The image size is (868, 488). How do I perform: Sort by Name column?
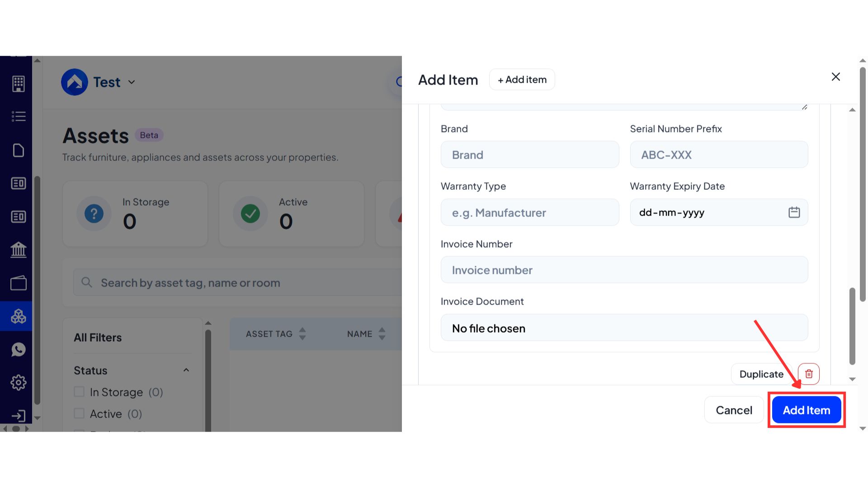click(382, 334)
